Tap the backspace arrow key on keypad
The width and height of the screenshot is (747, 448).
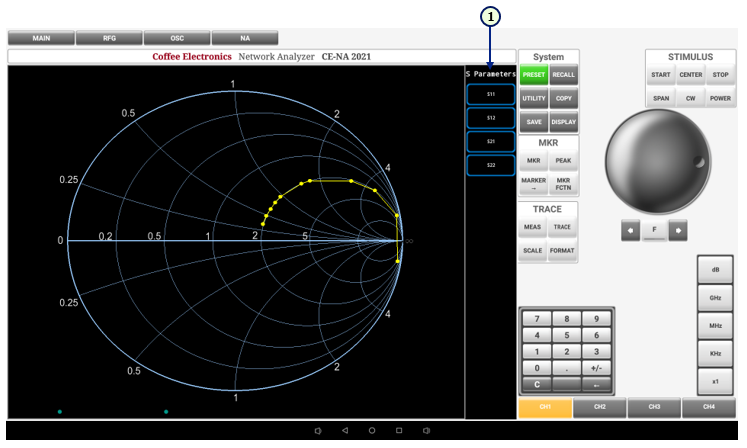[596, 384]
